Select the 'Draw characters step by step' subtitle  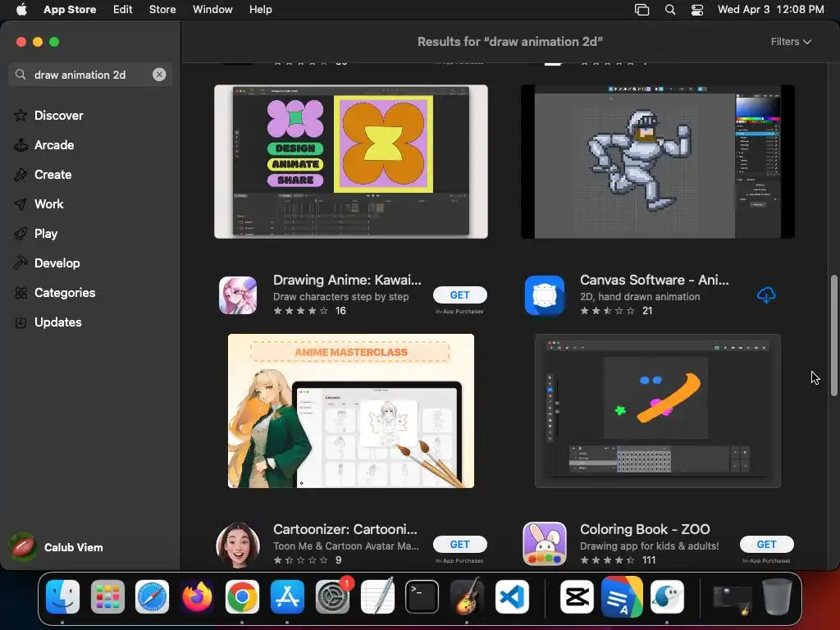340,296
